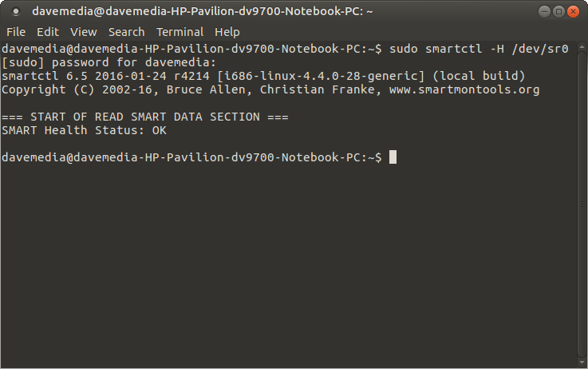Click the www.smartmontools.org URL text

464,89
